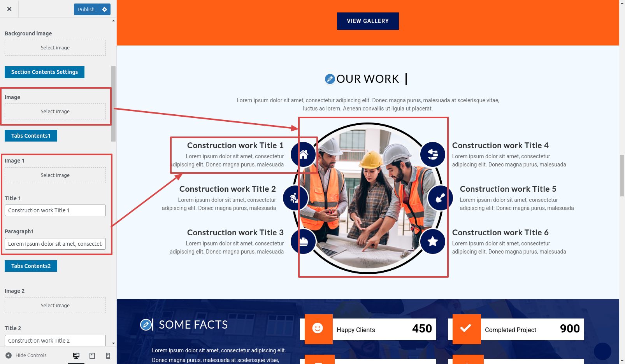Click Construction work Title 4 heading
This screenshot has height=364, width=625.
point(500,145)
